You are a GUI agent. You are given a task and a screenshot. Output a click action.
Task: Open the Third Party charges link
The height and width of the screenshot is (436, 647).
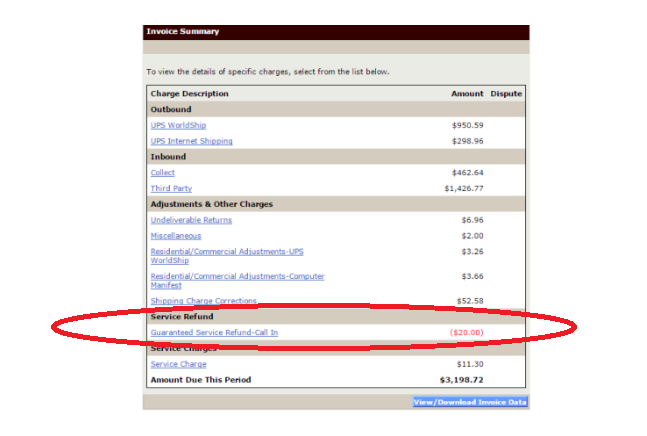click(171, 189)
